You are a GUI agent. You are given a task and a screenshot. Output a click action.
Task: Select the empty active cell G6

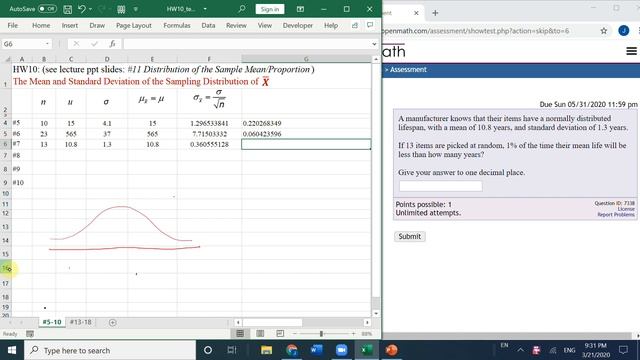click(x=306, y=144)
